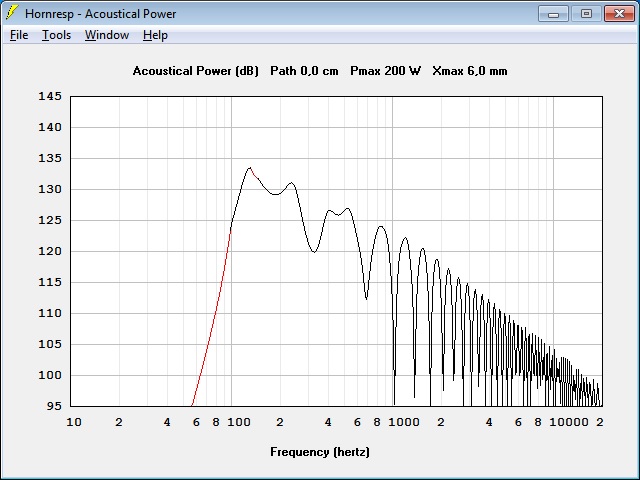This screenshot has width=640, height=480.
Task: Click the 'Pmax 200 W' text
Action: (385, 71)
